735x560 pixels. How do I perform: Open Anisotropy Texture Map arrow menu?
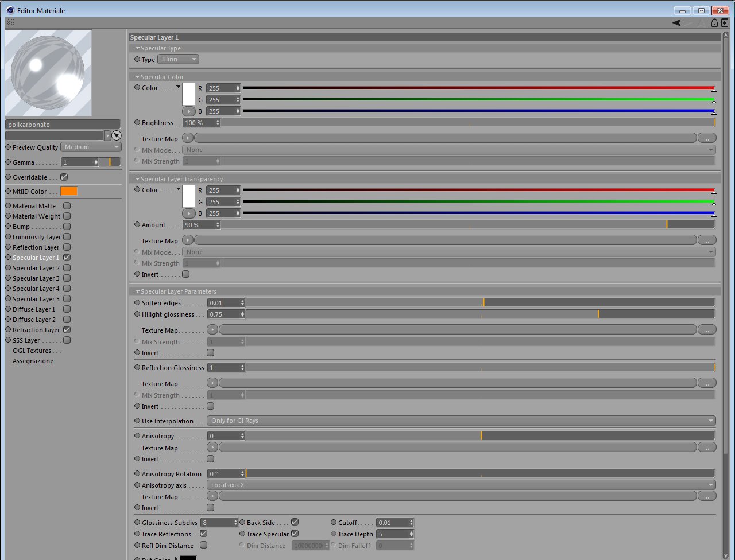[212, 448]
